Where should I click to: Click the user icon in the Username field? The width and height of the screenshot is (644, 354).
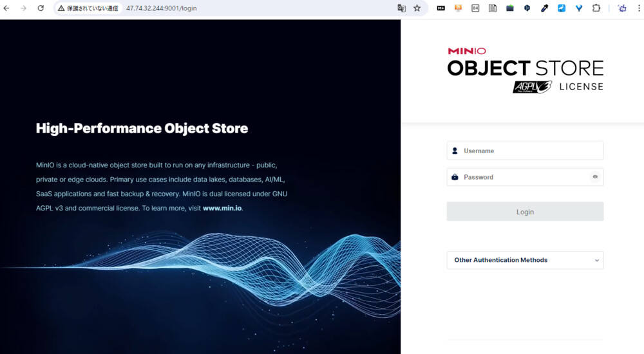455,151
